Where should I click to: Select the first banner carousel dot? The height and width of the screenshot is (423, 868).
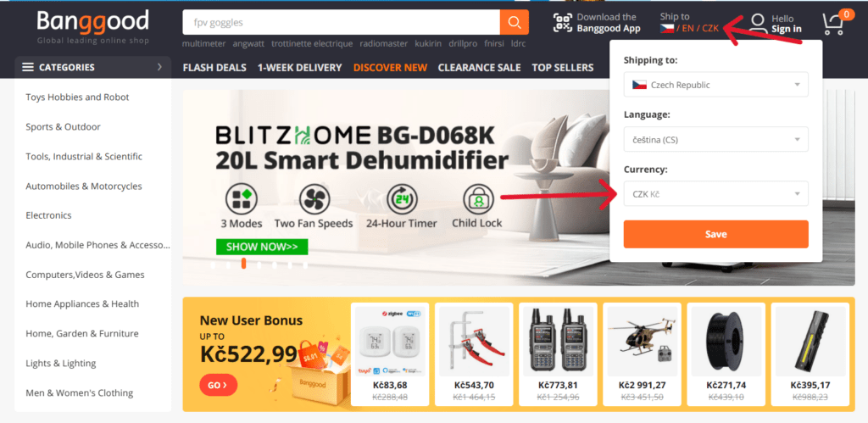click(213, 264)
